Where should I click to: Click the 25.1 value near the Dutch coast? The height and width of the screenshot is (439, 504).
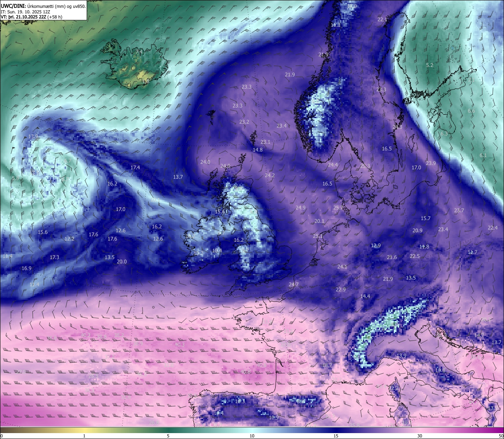pyautogui.click(x=318, y=236)
